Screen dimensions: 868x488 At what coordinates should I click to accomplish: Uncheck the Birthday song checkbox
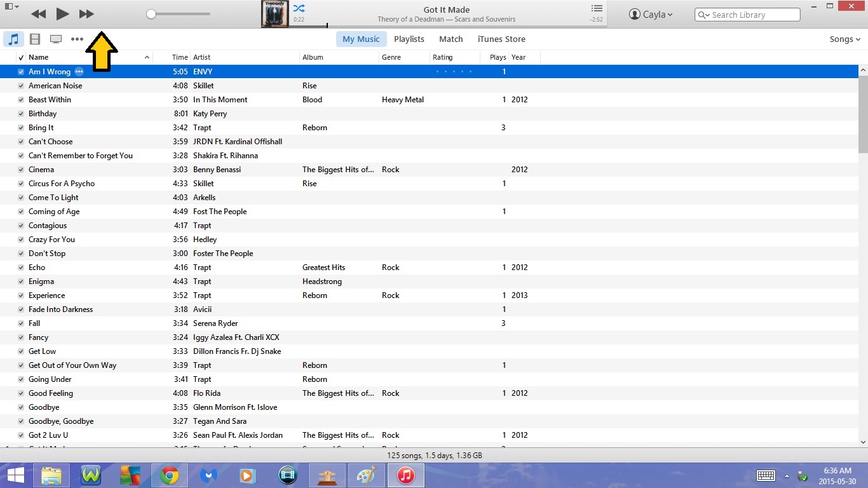[x=21, y=114]
